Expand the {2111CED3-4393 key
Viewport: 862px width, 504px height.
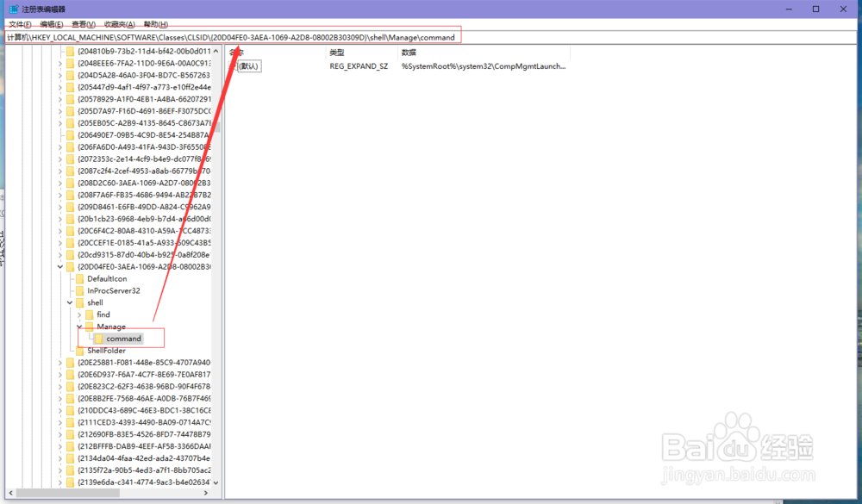[x=60, y=423]
